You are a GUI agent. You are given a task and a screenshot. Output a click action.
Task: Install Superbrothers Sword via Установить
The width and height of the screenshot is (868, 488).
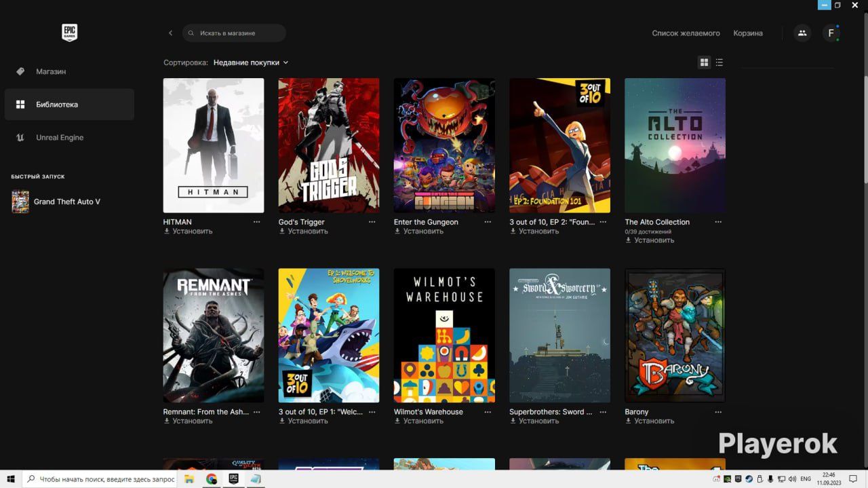pos(534,421)
